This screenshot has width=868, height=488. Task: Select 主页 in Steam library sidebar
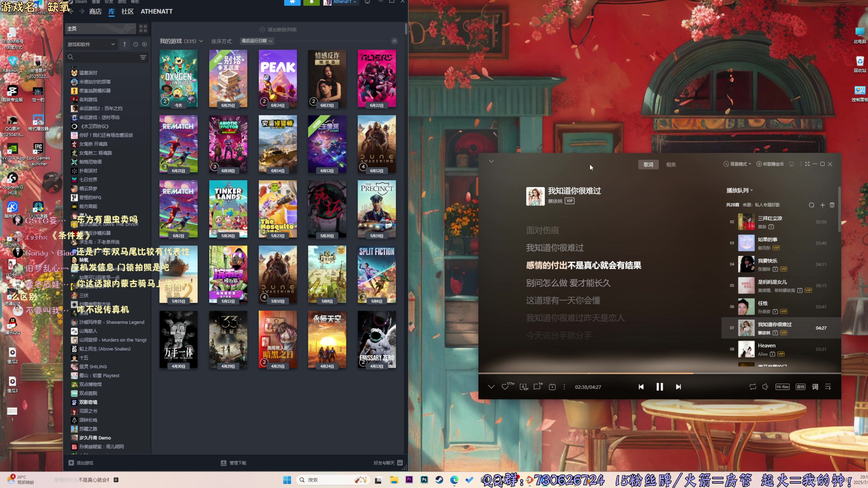point(100,29)
